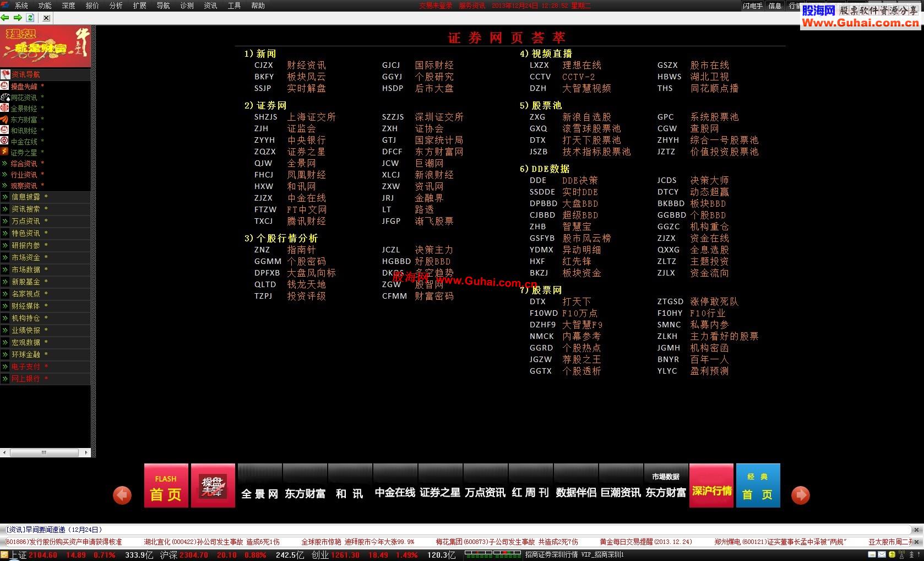924x561 pixels.
Task: Click the 全景财经 sidebar icon
Action: coord(4,108)
